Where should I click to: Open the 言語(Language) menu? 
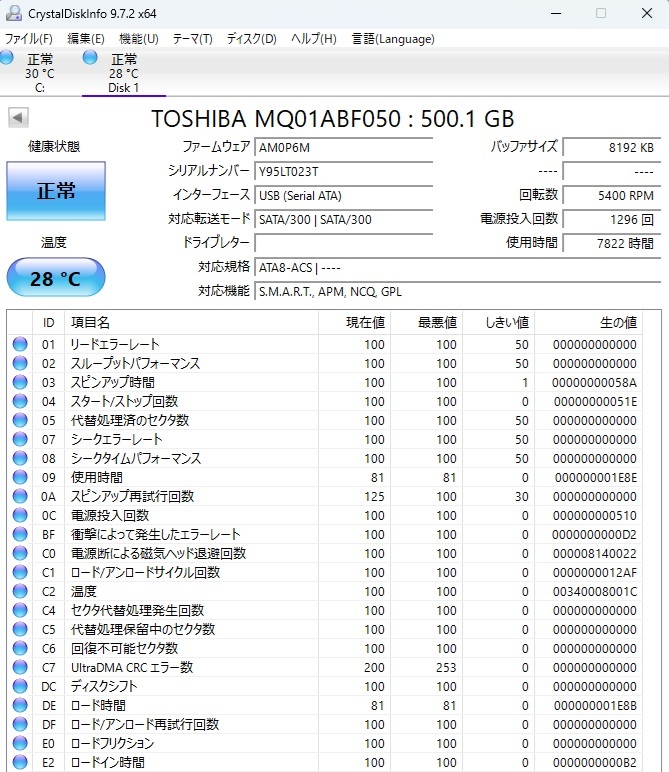pos(393,39)
